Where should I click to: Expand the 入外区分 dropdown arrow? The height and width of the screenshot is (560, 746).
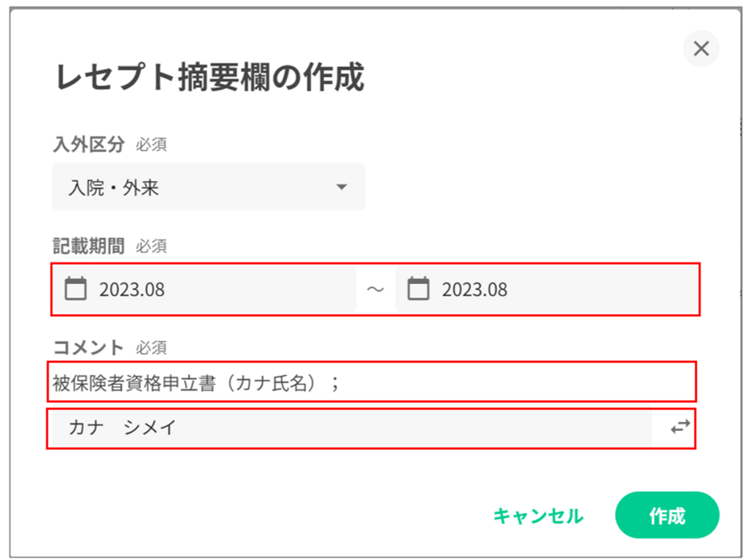(341, 187)
